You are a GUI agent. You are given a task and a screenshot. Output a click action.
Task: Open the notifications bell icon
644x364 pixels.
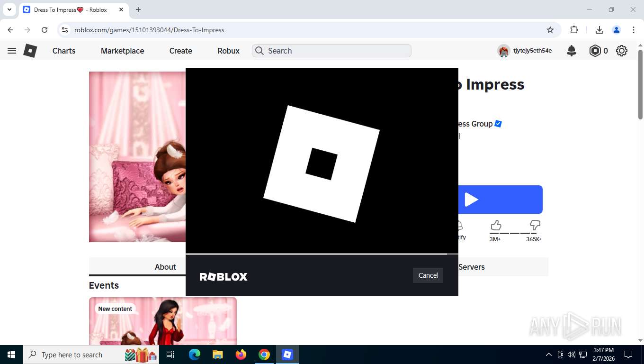[x=572, y=51]
